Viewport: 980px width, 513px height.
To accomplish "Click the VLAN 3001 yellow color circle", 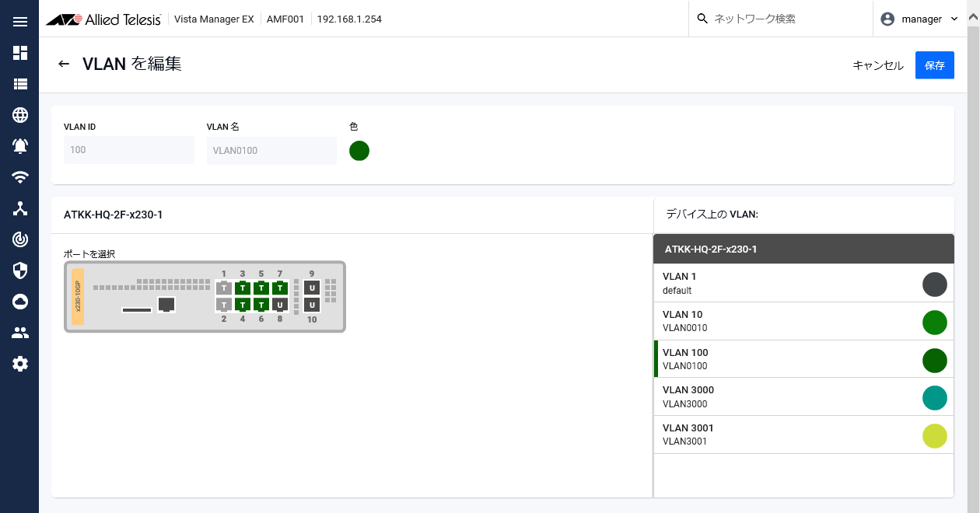I will tap(934, 435).
